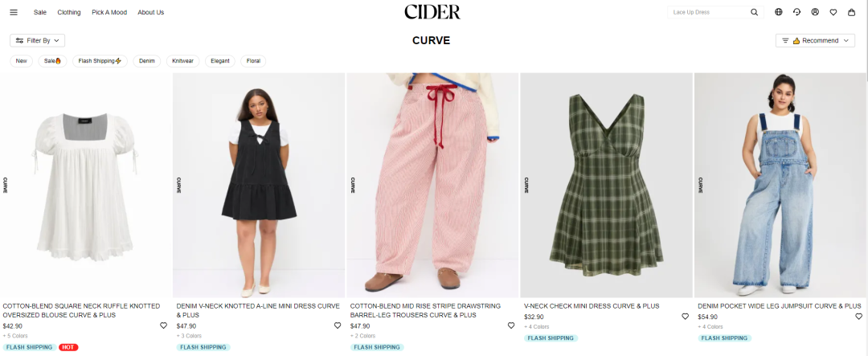The width and height of the screenshot is (868, 356).
Task: Open the hamburger menu icon
Action: click(14, 12)
